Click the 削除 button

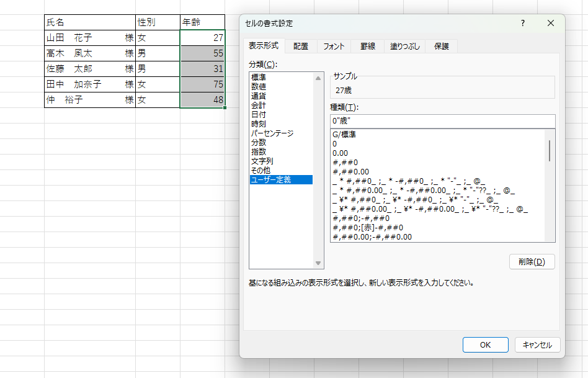[532, 261]
